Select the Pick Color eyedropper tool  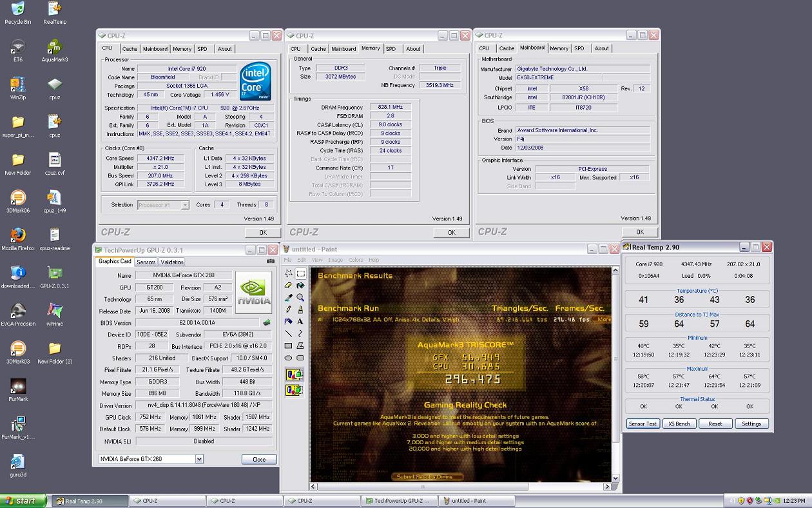[288, 298]
